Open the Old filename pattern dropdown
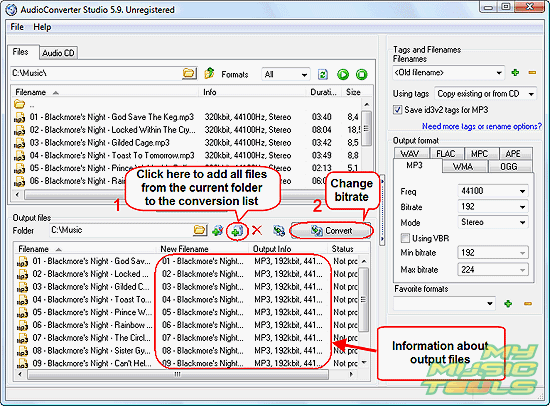 click(449, 73)
